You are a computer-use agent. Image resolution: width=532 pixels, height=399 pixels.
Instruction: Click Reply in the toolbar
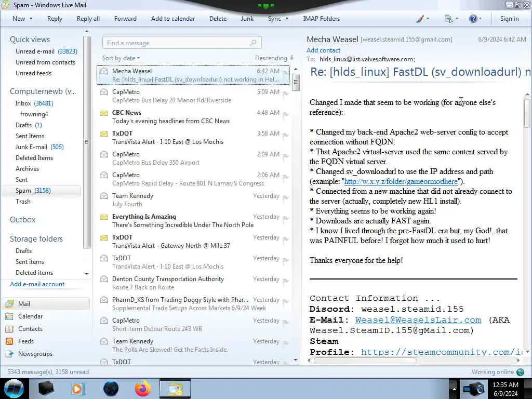click(55, 19)
